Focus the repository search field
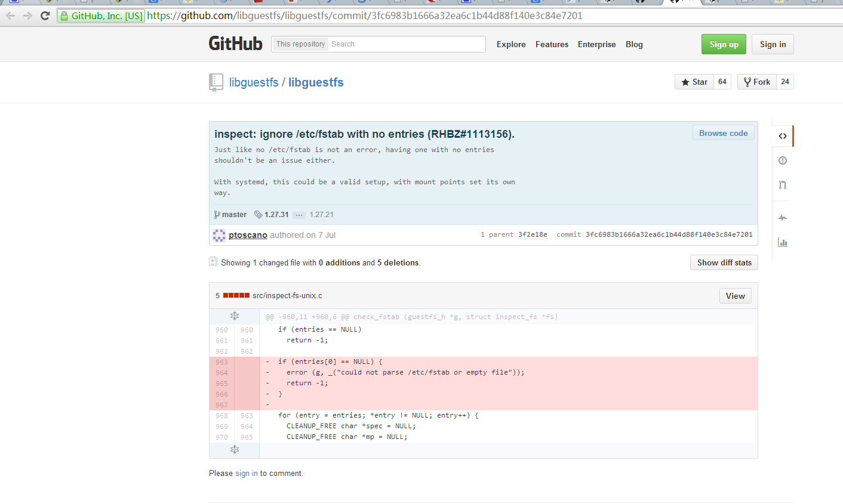This screenshot has width=843, height=504. tap(406, 44)
